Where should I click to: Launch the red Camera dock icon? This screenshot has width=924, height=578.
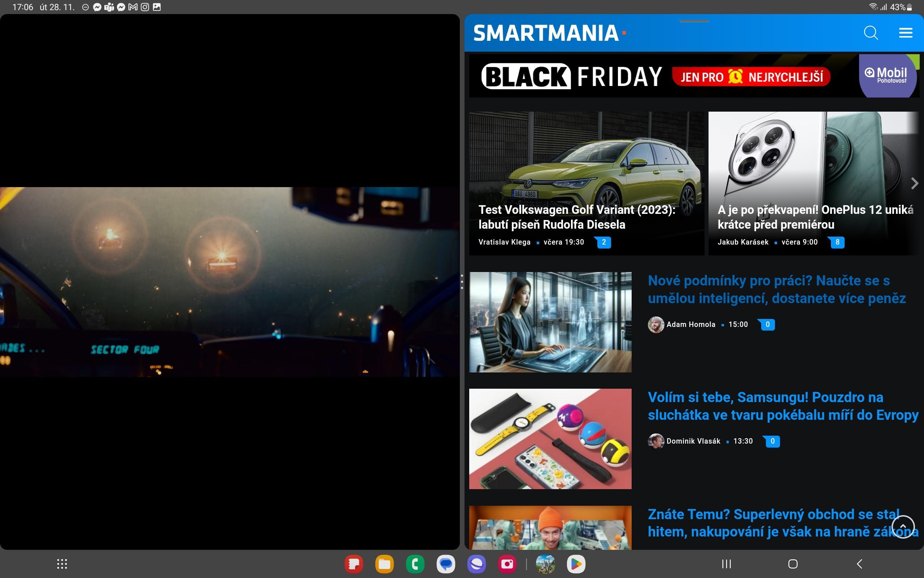pos(507,564)
